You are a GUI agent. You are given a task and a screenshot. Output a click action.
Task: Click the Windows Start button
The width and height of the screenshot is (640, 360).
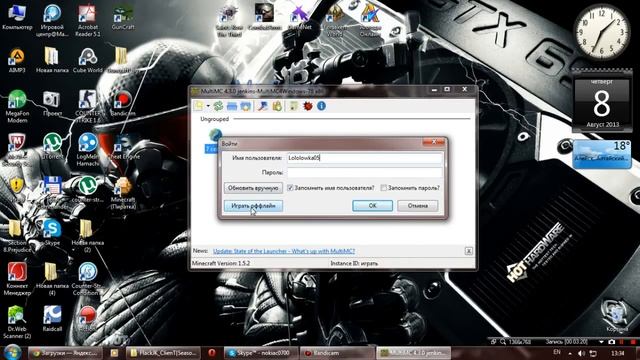13,352
